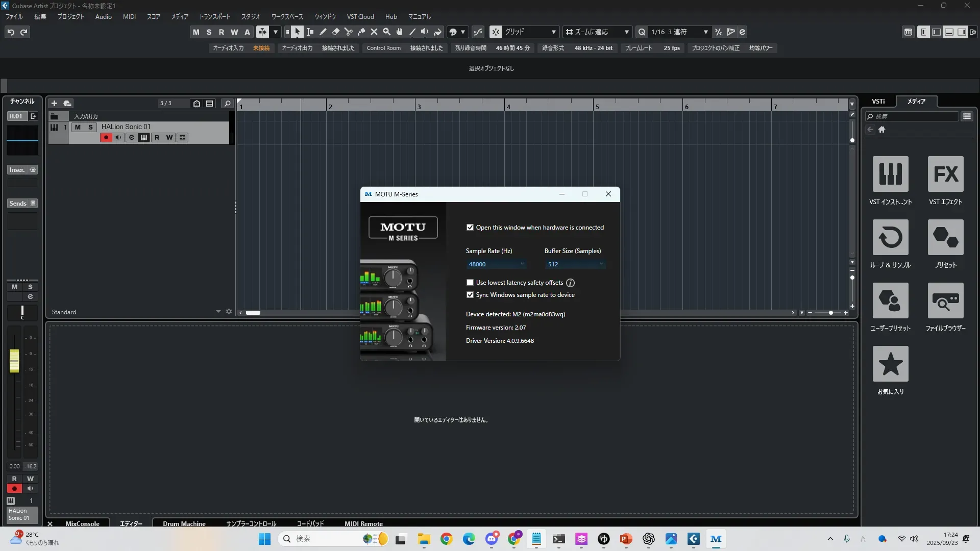Open the Sample Rate 48000 dropdown

pos(496,264)
